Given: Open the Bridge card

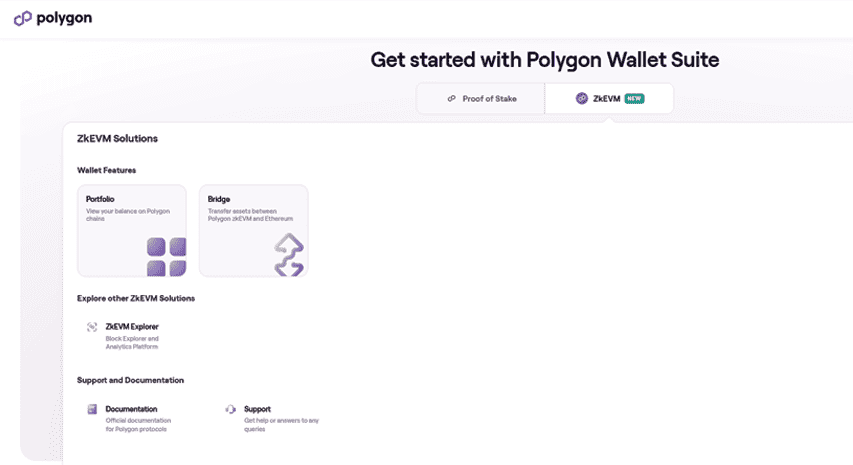Looking at the screenshot, I should point(254,231).
